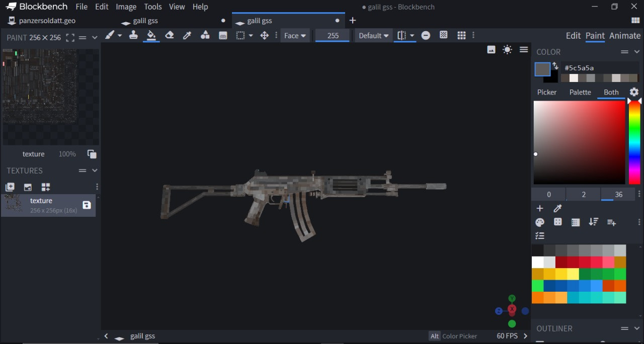Select the Eraser tool

coord(169,35)
